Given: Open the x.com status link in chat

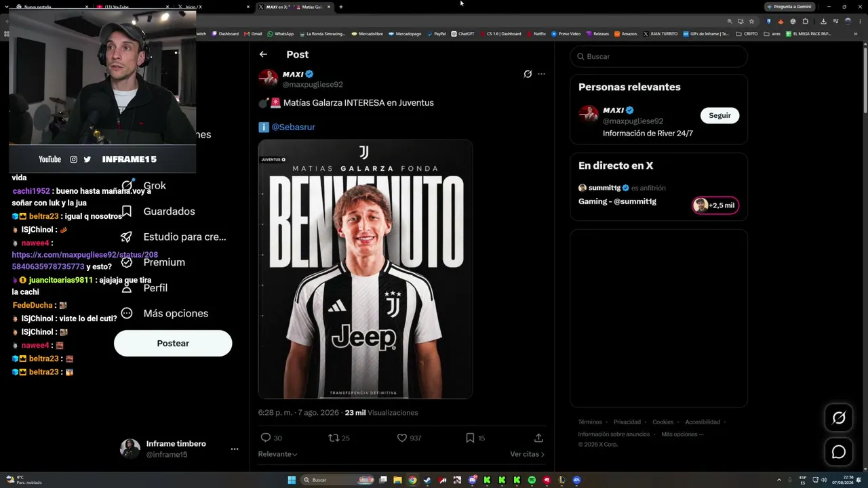Looking at the screenshot, I should click(85, 260).
